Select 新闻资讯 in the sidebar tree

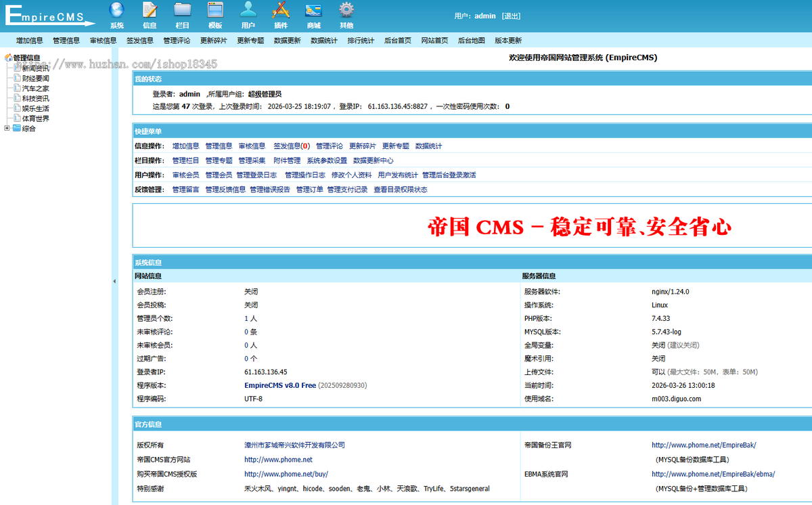[35, 68]
